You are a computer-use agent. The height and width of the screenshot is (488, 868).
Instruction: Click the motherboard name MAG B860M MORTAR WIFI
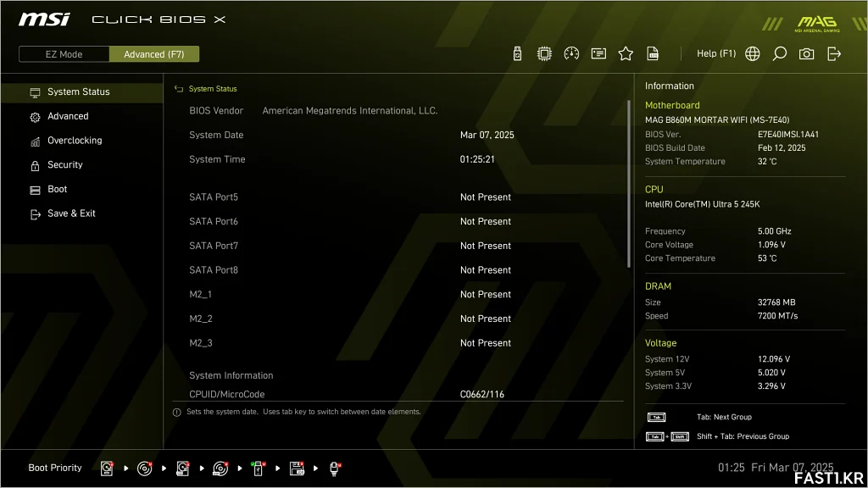717,120
